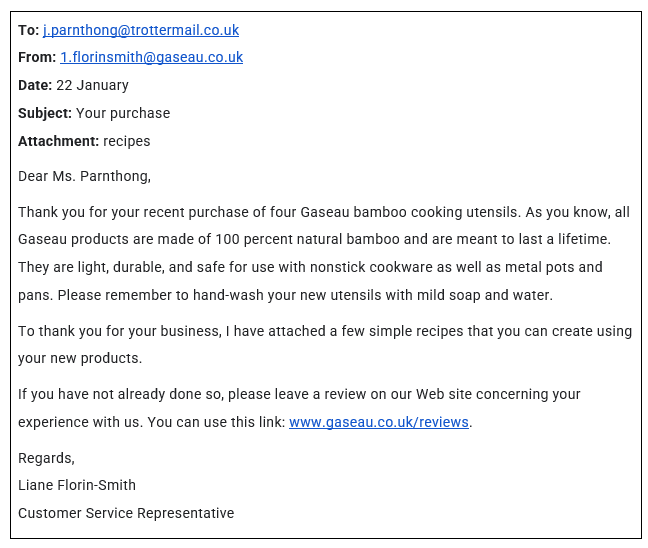The height and width of the screenshot is (548, 648).
Task: Click the subject text "Your purchase"
Action: (x=123, y=113)
